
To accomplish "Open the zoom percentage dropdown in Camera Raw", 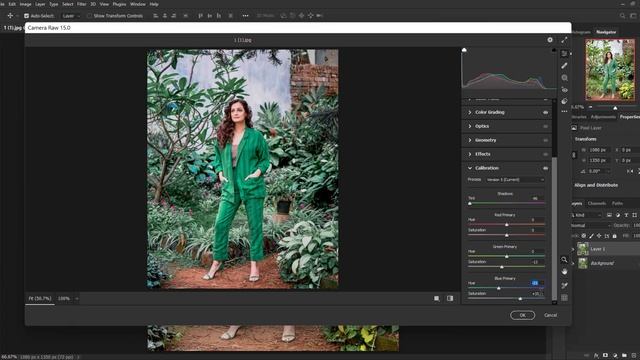I will pyautogui.click(x=77, y=298).
